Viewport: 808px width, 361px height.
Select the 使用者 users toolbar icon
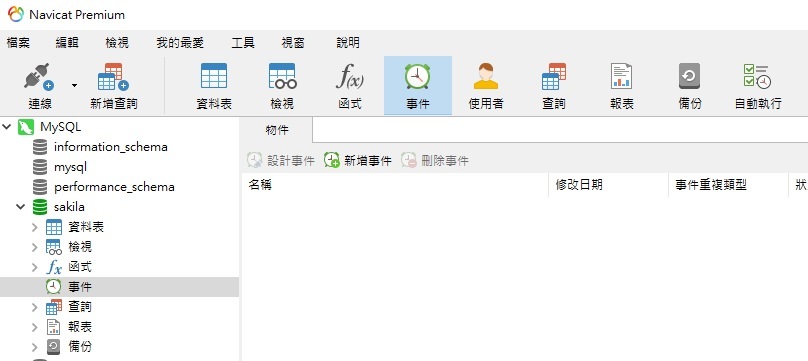click(485, 85)
